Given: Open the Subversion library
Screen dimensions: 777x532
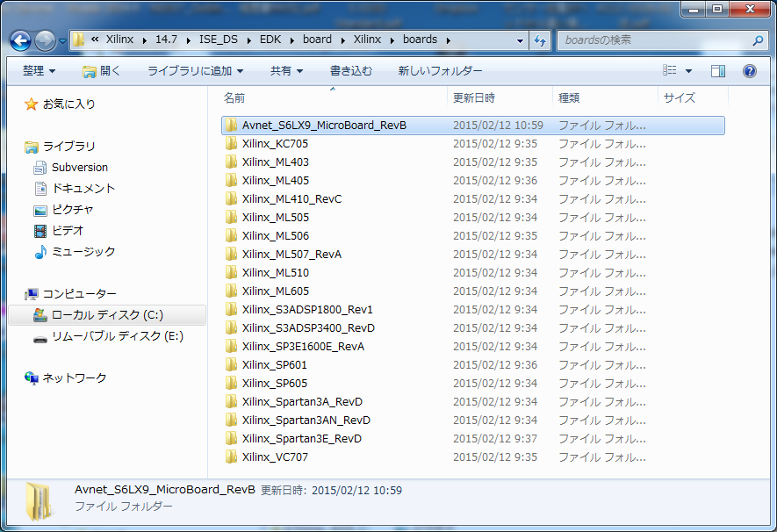Looking at the screenshot, I should (x=80, y=168).
